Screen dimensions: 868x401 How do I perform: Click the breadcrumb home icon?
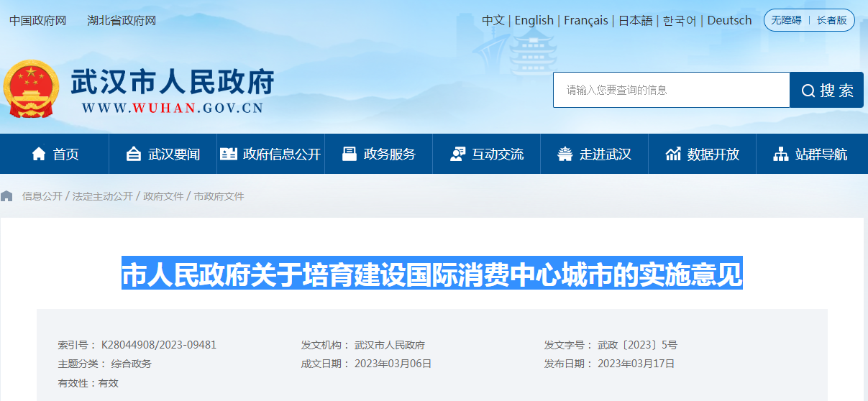(x=7, y=196)
